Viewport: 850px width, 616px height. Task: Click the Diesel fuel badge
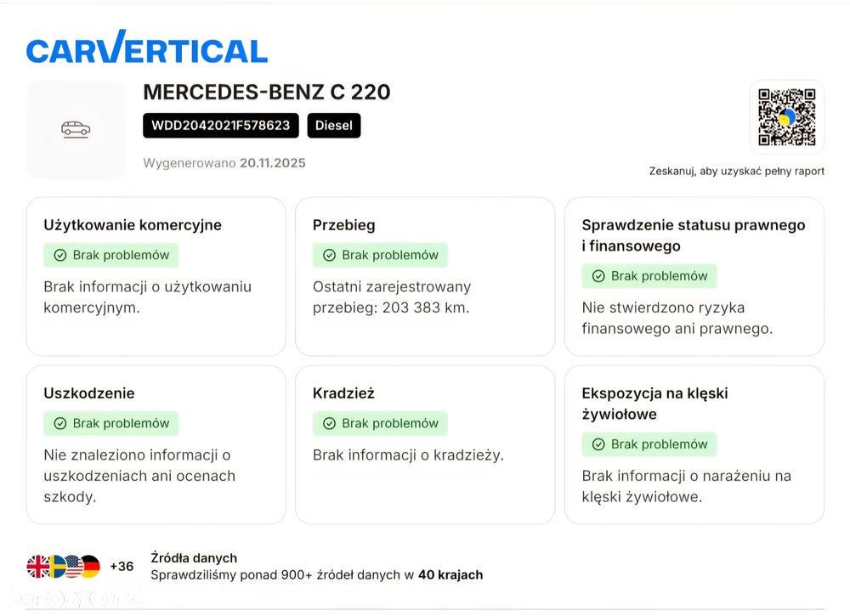[x=334, y=126]
